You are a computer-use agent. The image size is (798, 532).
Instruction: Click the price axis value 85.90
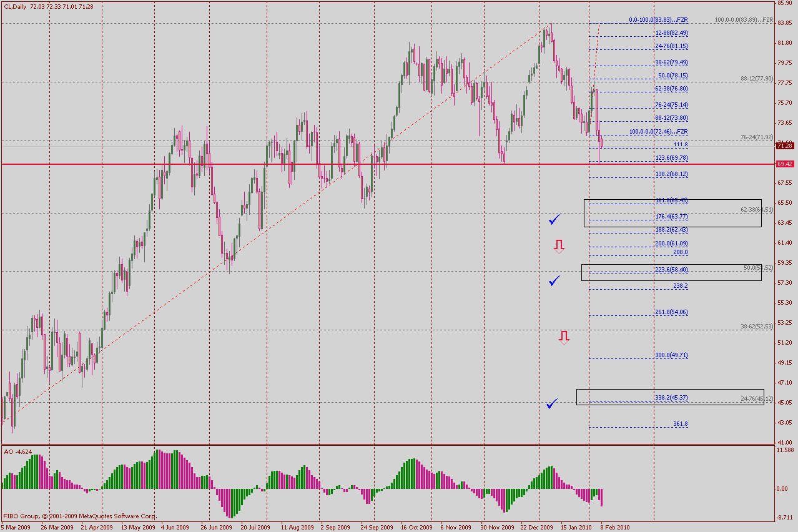(x=785, y=3)
